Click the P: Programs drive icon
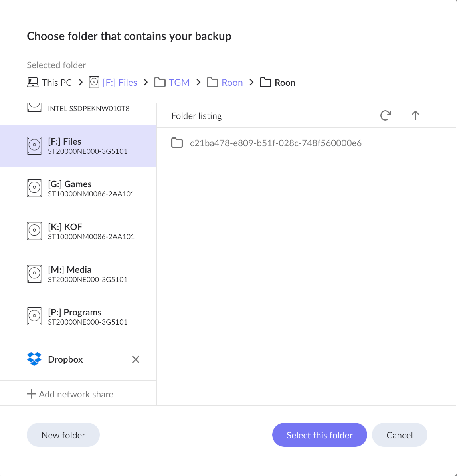Image resolution: width=457 pixels, height=476 pixels. 34,317
